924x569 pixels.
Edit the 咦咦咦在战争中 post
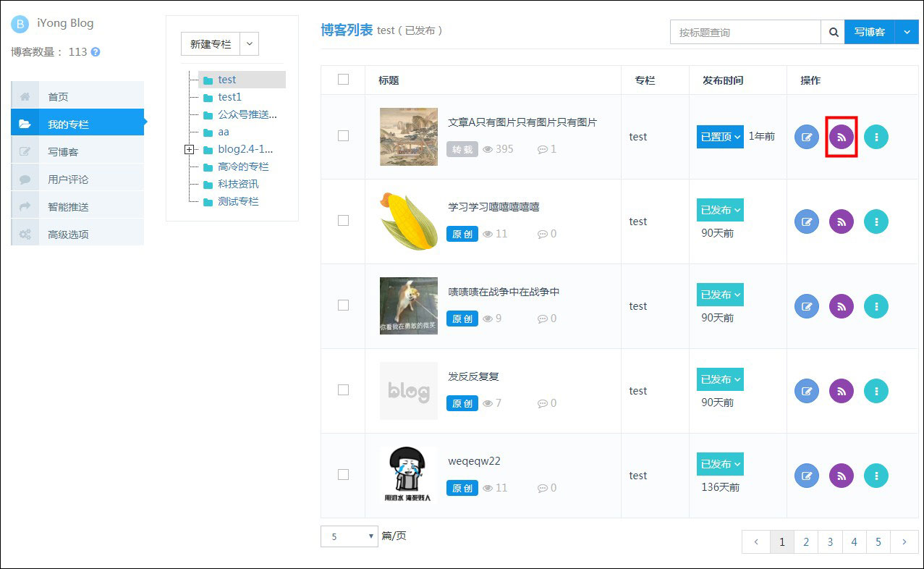(807, 306)
